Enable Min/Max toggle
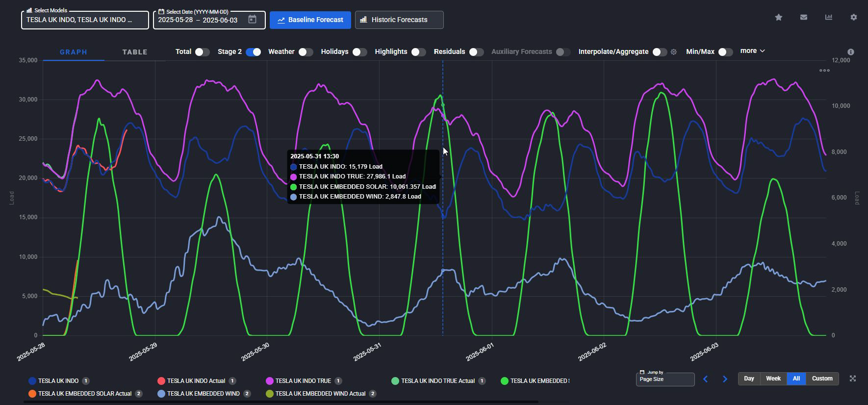868x405 pixels. point(725,52)
